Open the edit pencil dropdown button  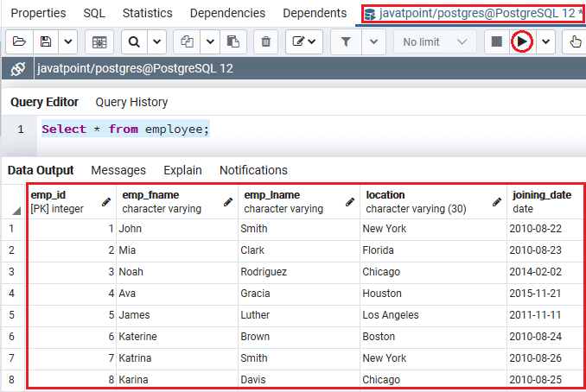304,41
